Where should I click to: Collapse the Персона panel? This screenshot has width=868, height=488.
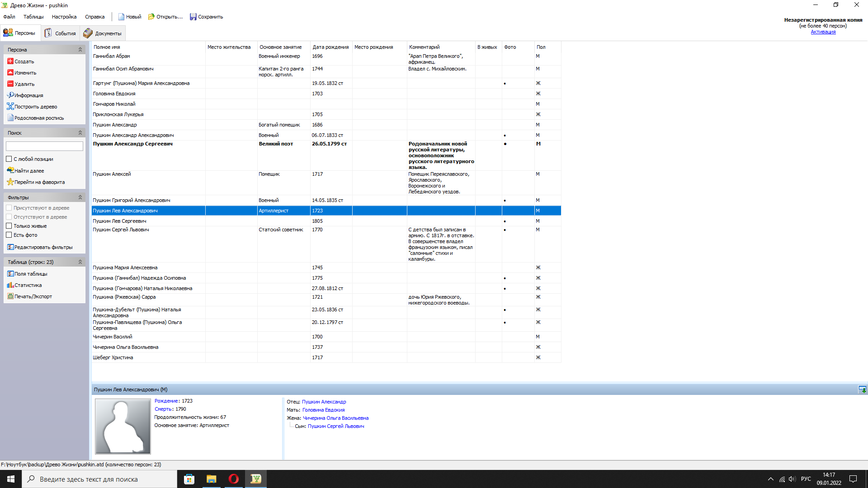point(80,49)
